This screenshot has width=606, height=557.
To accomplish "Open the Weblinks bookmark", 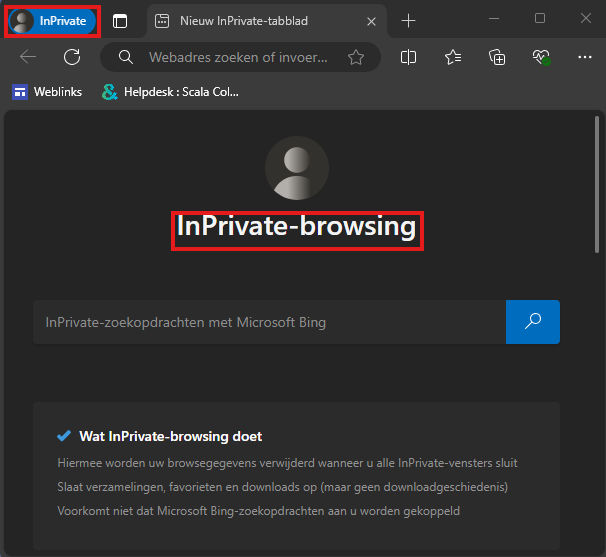I will 47,92.
